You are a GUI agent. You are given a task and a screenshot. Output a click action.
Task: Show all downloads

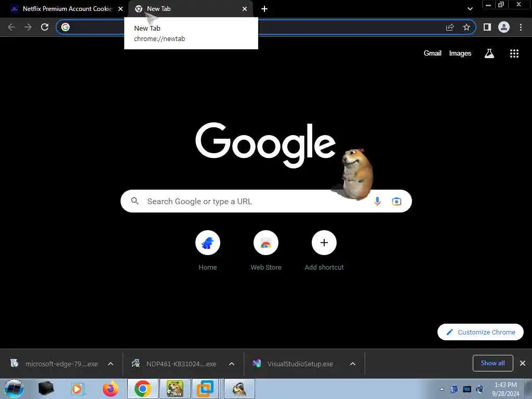[493, 363]
